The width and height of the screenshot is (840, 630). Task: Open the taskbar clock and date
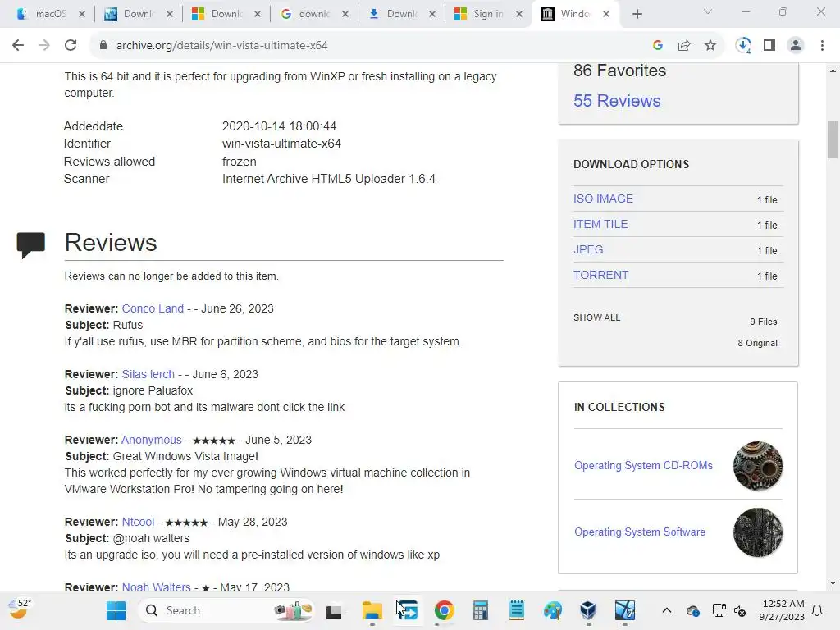click(782, 610)
